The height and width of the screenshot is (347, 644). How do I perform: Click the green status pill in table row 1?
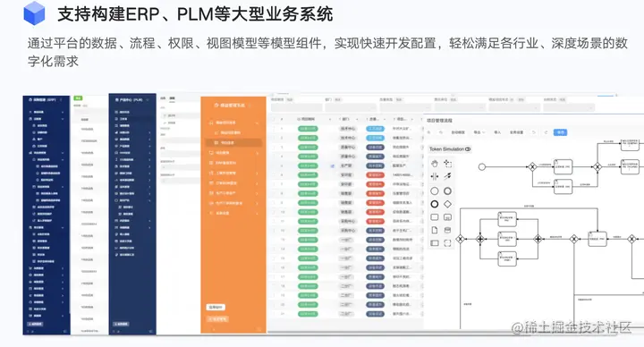308,129
